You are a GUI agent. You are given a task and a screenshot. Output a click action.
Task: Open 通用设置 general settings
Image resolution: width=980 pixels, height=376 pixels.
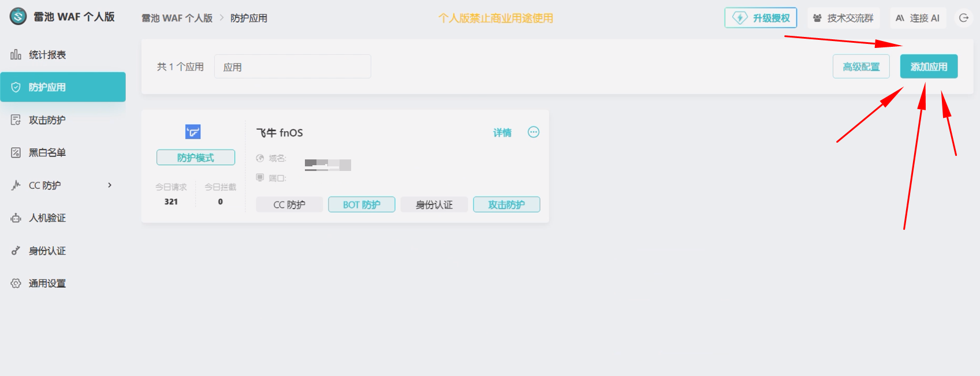[63, 284]
